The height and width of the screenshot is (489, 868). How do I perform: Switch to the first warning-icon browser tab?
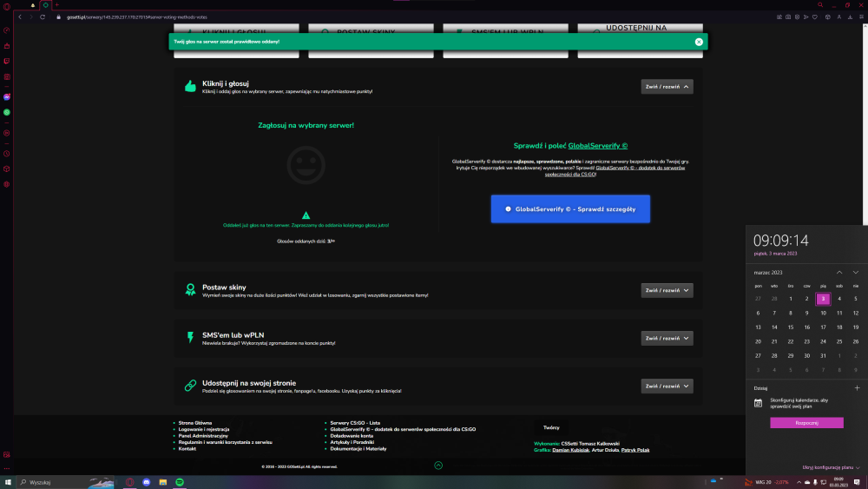click(x=33, y=5)
